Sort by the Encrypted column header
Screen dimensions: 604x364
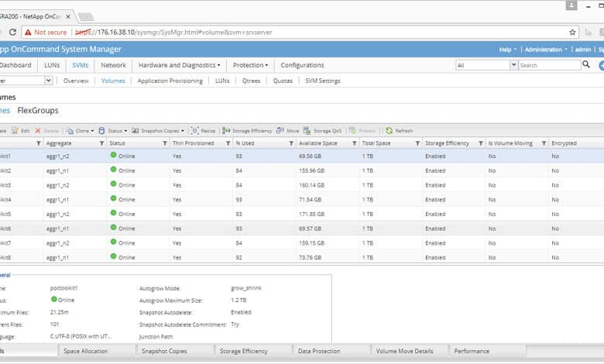(564, 143)
